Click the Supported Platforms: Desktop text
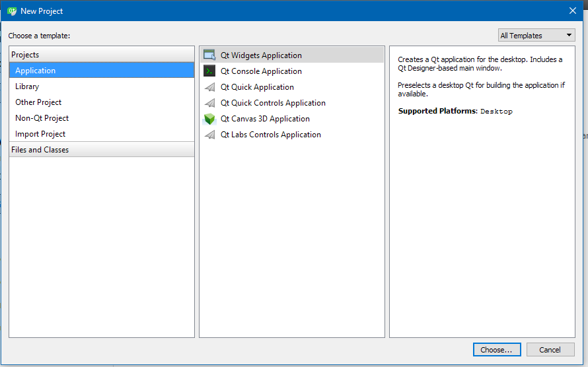 click(x=455, y=111)
